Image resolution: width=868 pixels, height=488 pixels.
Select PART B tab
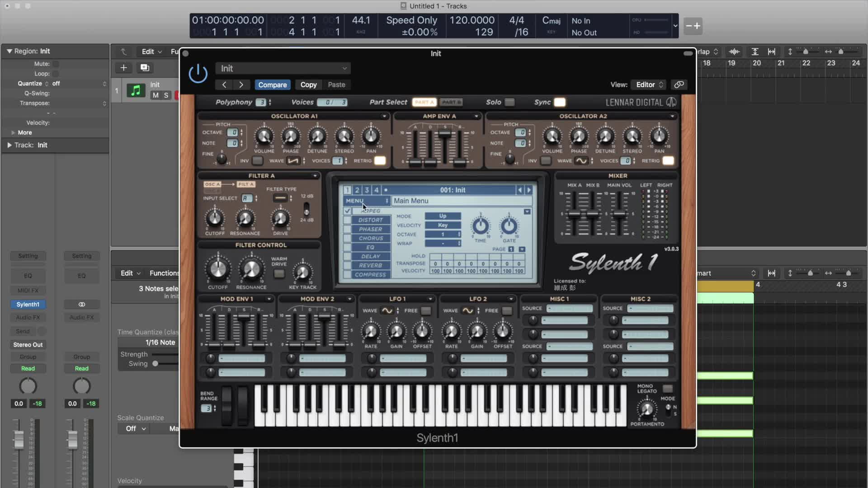point(451,102)
